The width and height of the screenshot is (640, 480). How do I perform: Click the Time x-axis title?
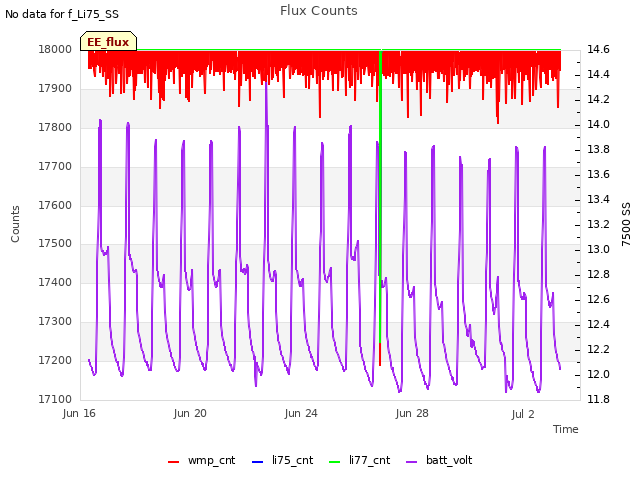[x=566, y=429]
